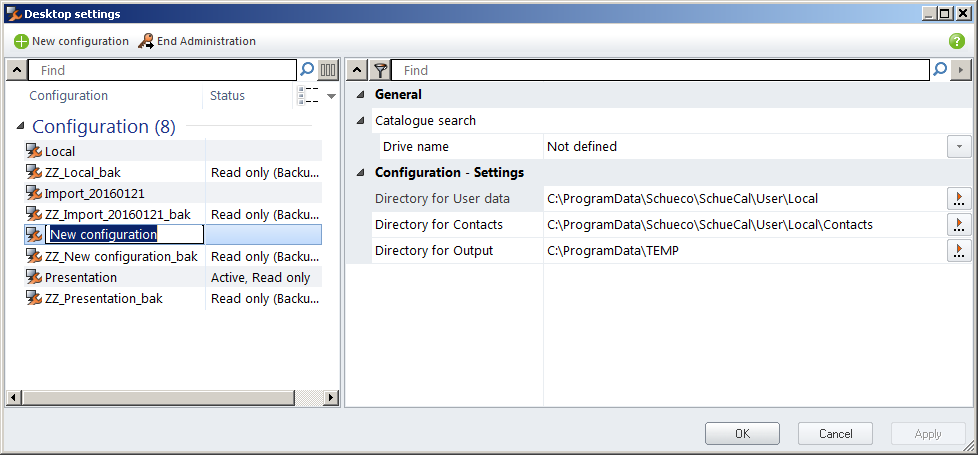Click the search magnifier in right Find bar
Screen dimensions: 978x455
click(x=939, y=70)
